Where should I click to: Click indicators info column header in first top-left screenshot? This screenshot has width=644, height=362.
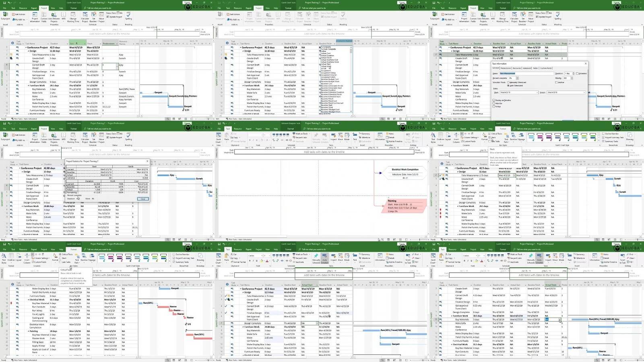tap(12, 43)
